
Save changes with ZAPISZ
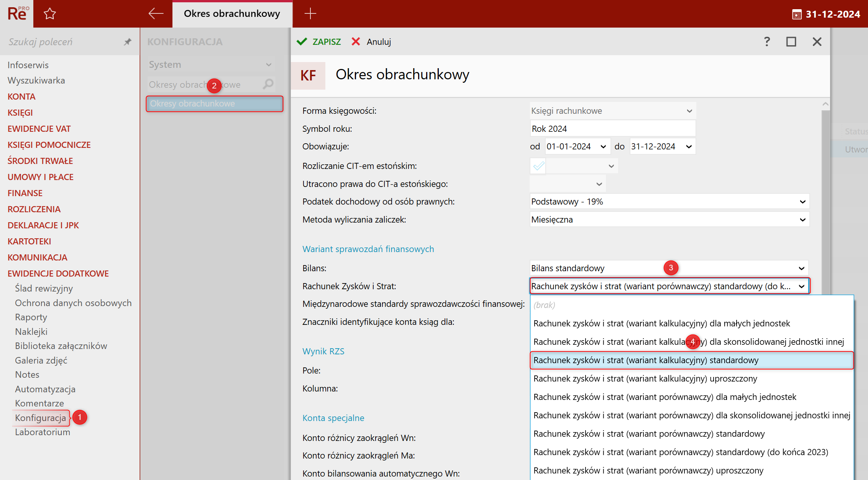click(x=319, y=41)
